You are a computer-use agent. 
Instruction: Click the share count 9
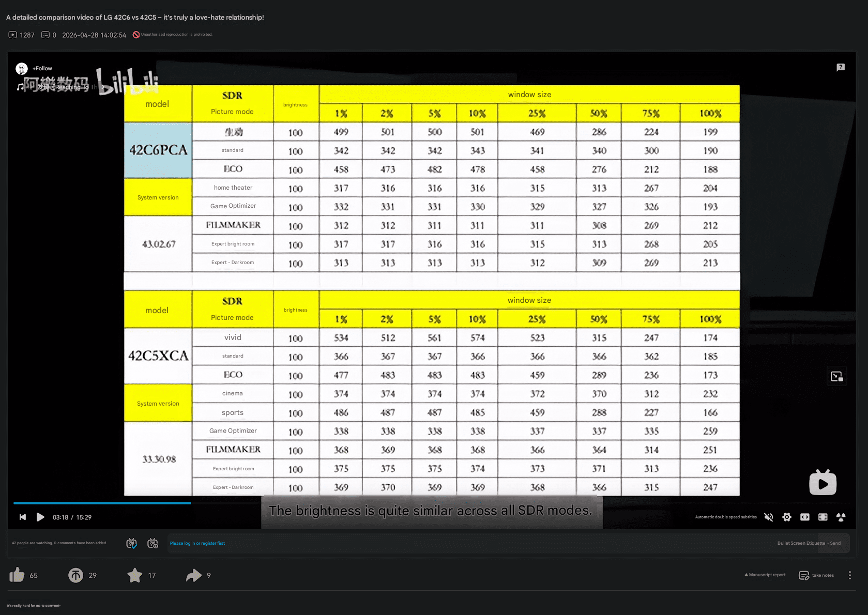(x=209, y=575)
